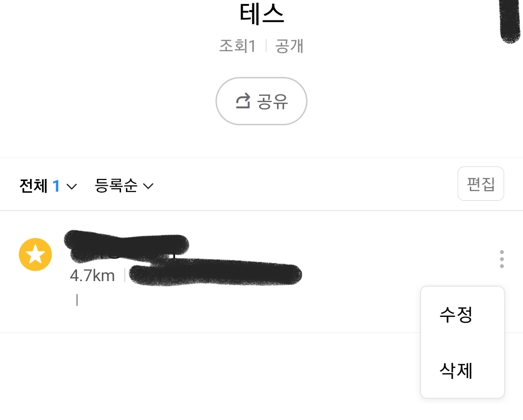
Task: Open the three-dot options menu for the place
Action: [502, 259]
